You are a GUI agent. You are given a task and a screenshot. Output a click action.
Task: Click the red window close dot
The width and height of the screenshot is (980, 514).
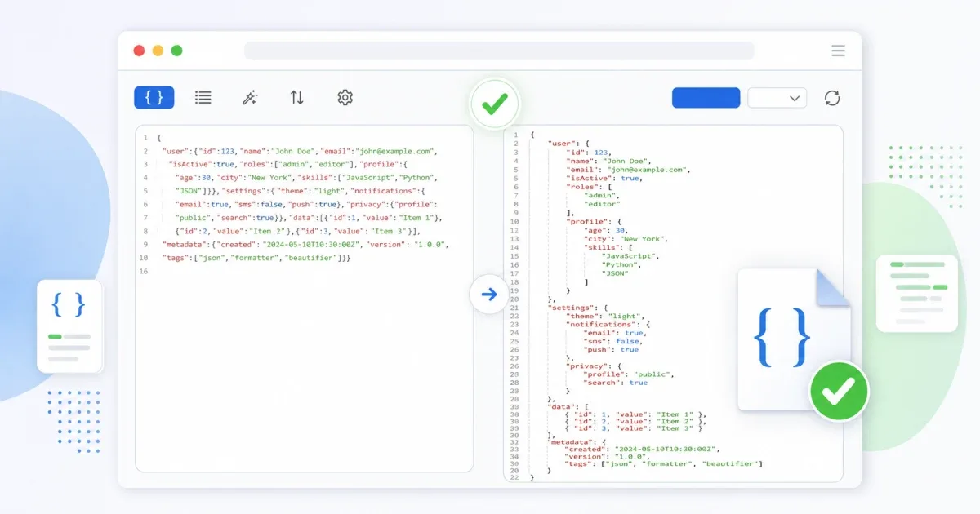pyautogui.click(x=139, y=51)
